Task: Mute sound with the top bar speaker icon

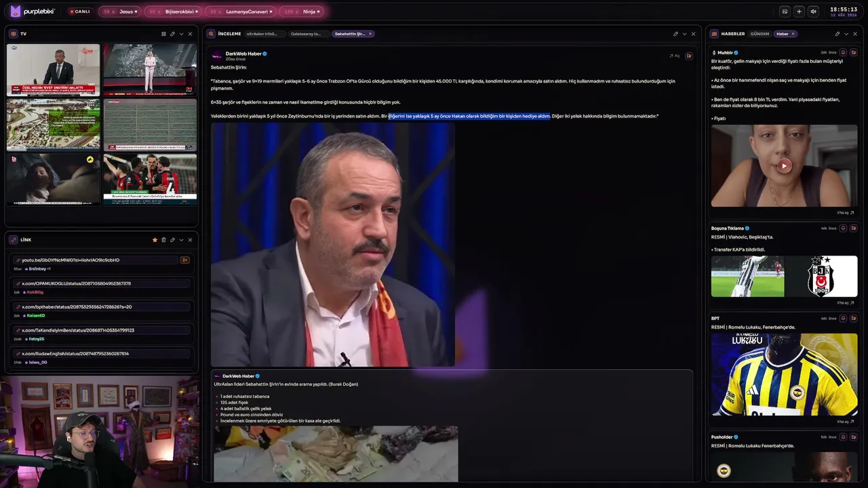Action: point(813,12)
